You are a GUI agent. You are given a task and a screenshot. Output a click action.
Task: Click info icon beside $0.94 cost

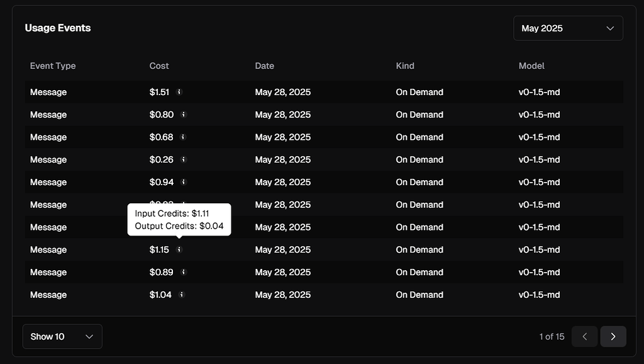pos(184,182)
